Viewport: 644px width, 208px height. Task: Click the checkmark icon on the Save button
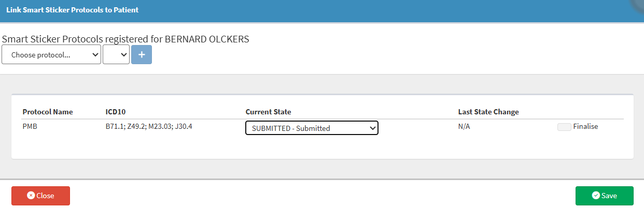tap(596, 196)
